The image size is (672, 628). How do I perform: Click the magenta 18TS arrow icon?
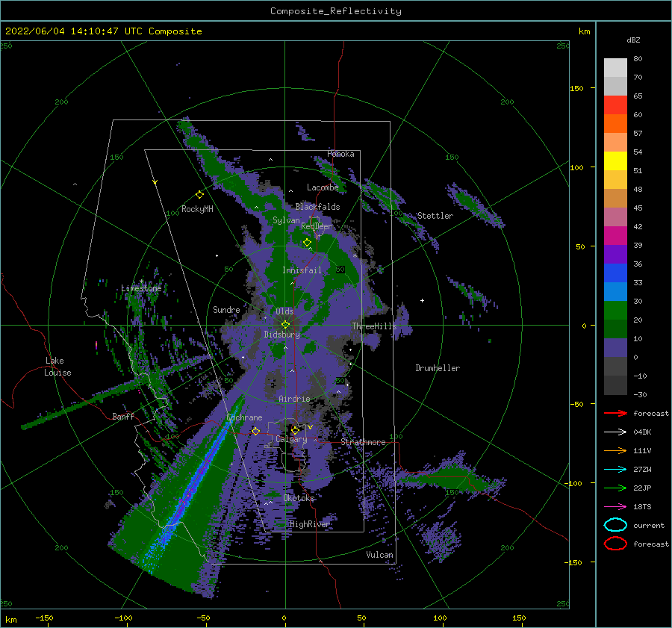[615, 507]
